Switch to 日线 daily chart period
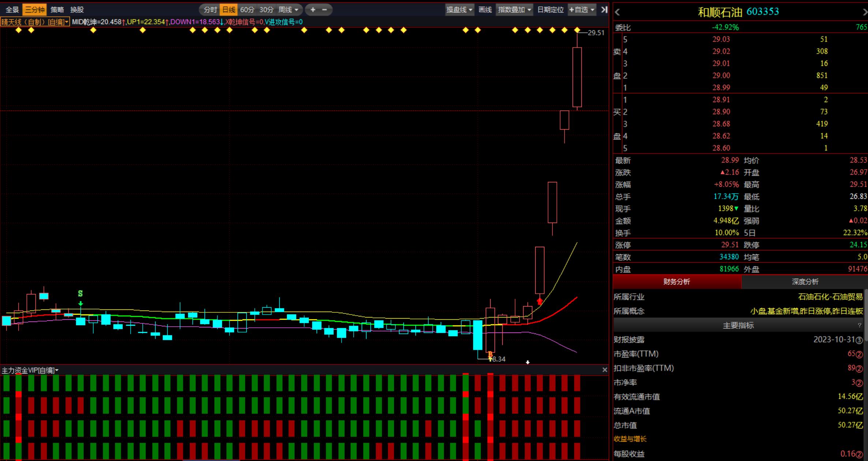 tap(229, 10)
